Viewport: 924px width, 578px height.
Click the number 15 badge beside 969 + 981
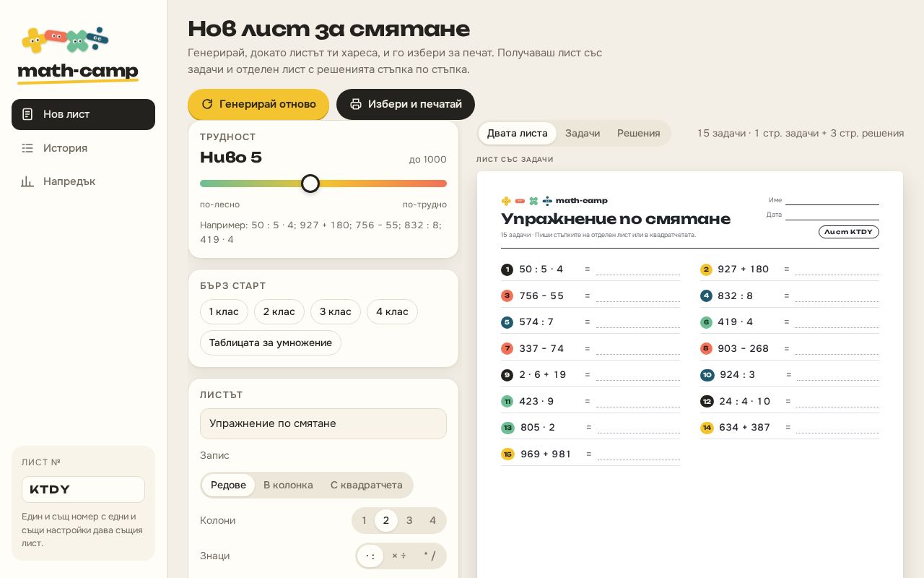[x=507, y=454]
